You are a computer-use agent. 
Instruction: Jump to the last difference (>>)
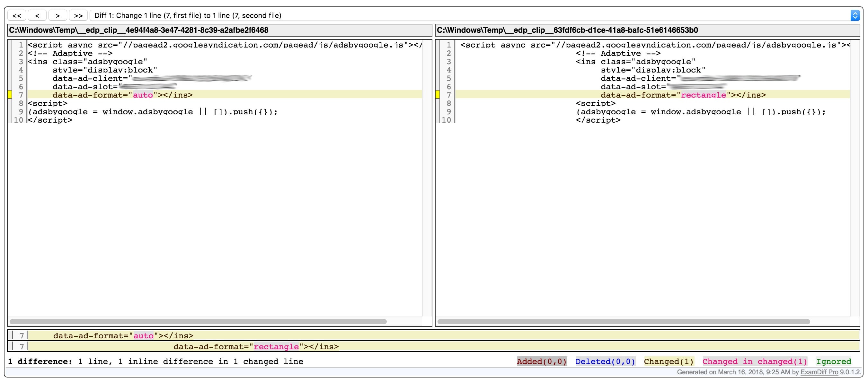[78, 15]
